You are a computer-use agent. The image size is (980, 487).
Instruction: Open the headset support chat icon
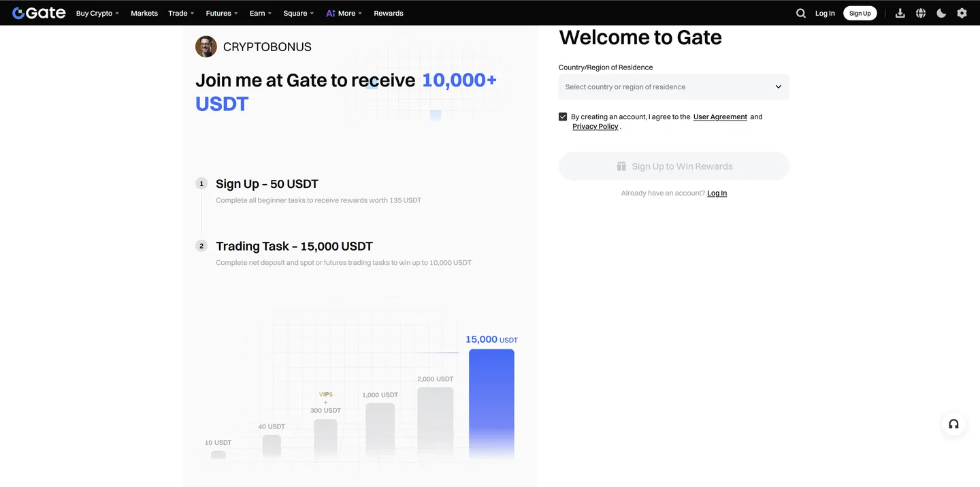click(x=953, y=424)
